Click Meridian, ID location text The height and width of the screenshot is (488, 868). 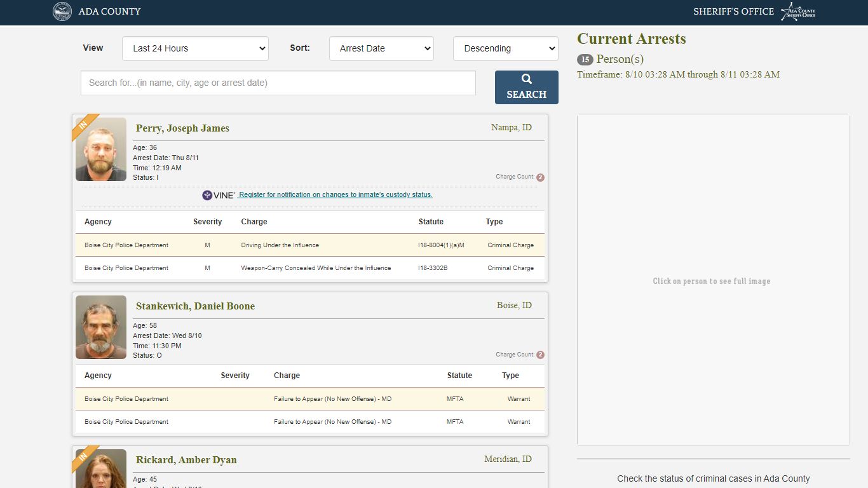[x=508, y=459]
